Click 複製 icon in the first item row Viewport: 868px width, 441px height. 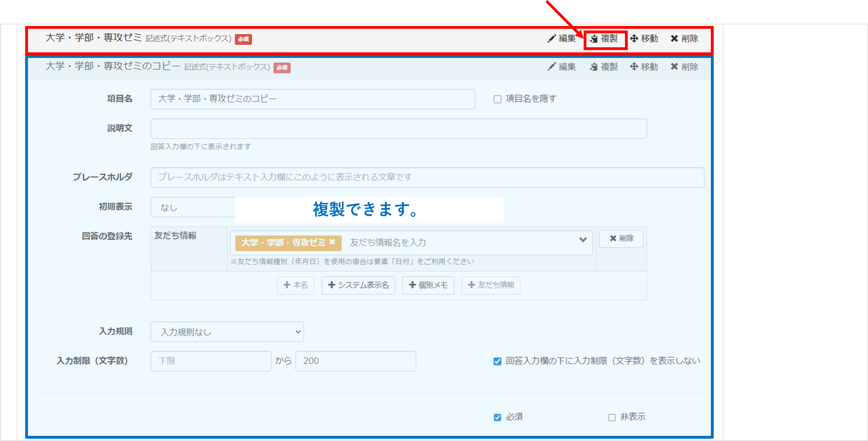pos(594,39)
